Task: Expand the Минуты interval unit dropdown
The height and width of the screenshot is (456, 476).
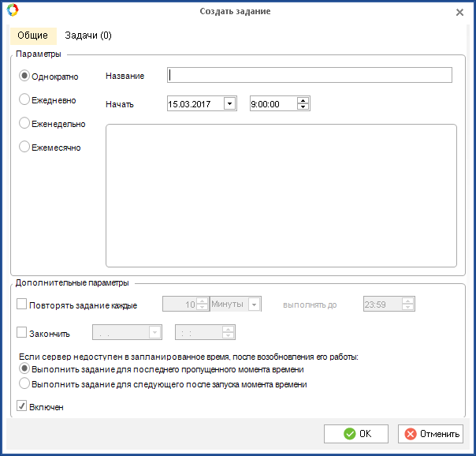Action: pos(254,305)
